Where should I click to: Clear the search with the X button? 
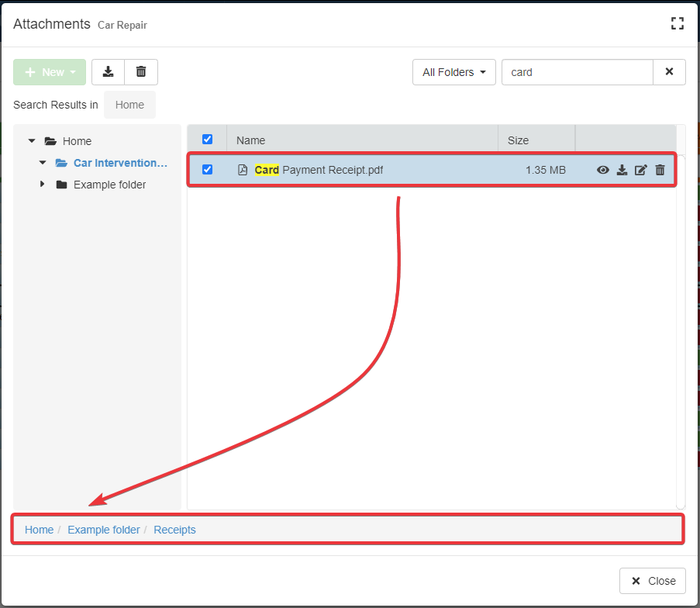pos(669,72)
